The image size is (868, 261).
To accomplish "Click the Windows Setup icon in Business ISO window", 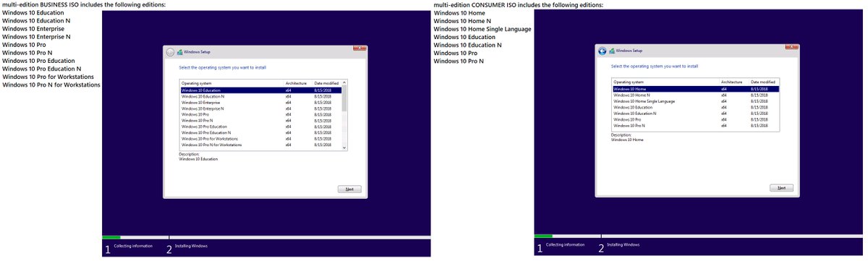I will click(180, 52).
